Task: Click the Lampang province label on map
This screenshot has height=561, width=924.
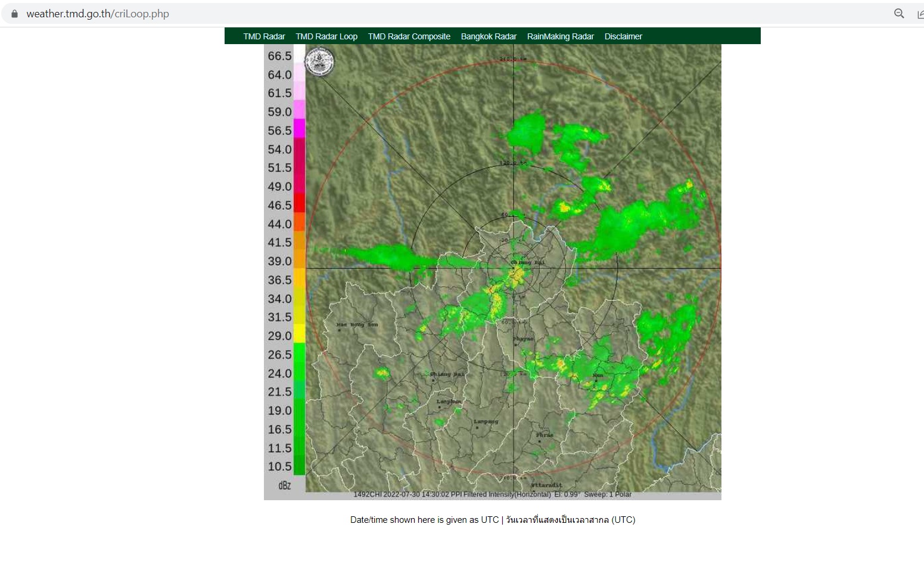Action: tap(486, 421)
